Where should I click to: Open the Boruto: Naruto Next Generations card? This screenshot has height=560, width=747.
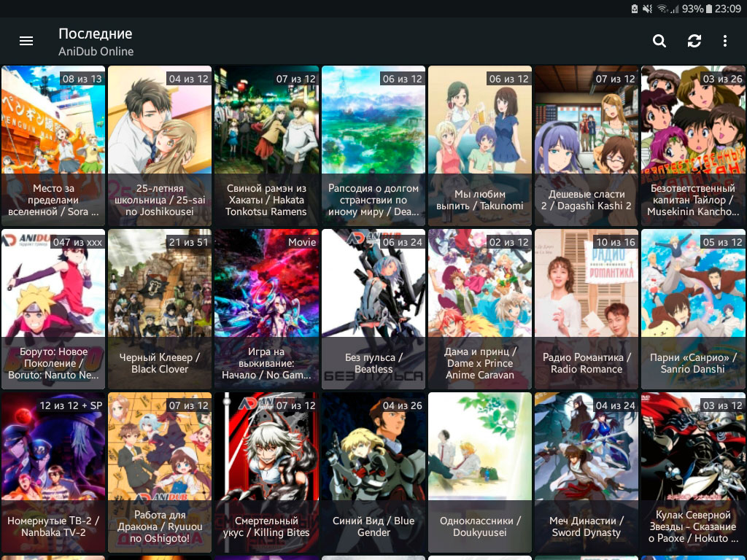pyautogui.click(x=53, y=309)
